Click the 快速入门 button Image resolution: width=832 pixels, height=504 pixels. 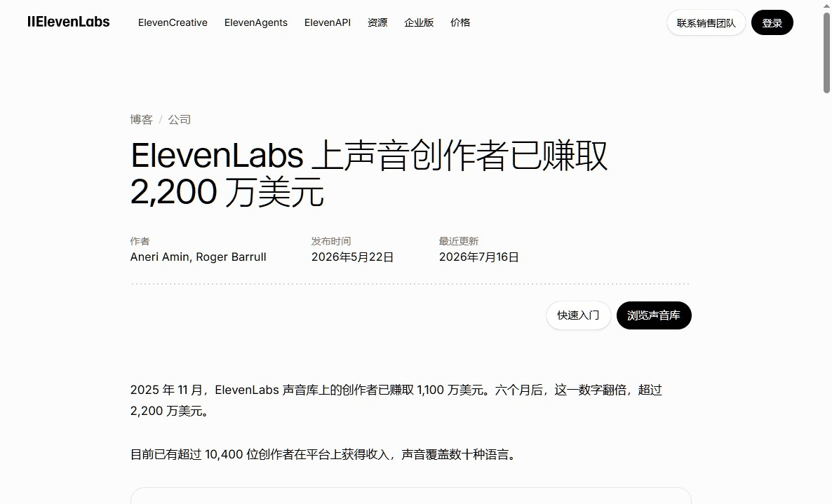[x=578, y=315]
